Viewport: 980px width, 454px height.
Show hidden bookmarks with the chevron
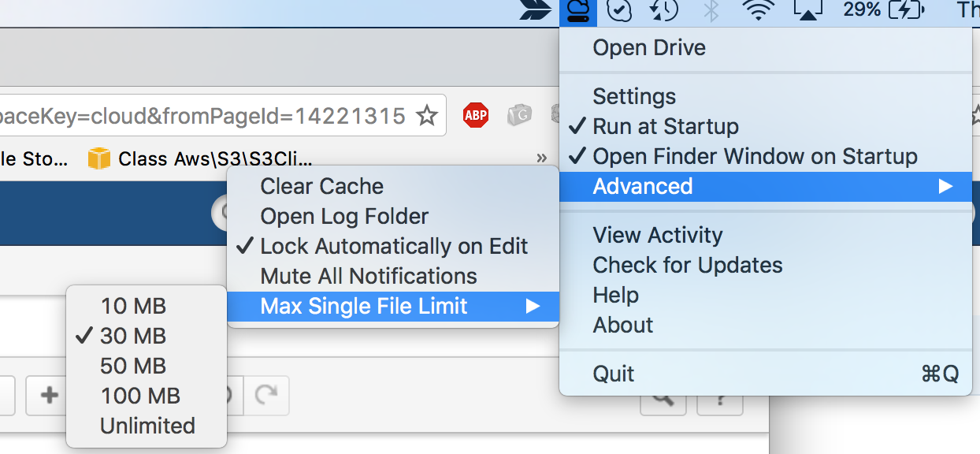541,158
